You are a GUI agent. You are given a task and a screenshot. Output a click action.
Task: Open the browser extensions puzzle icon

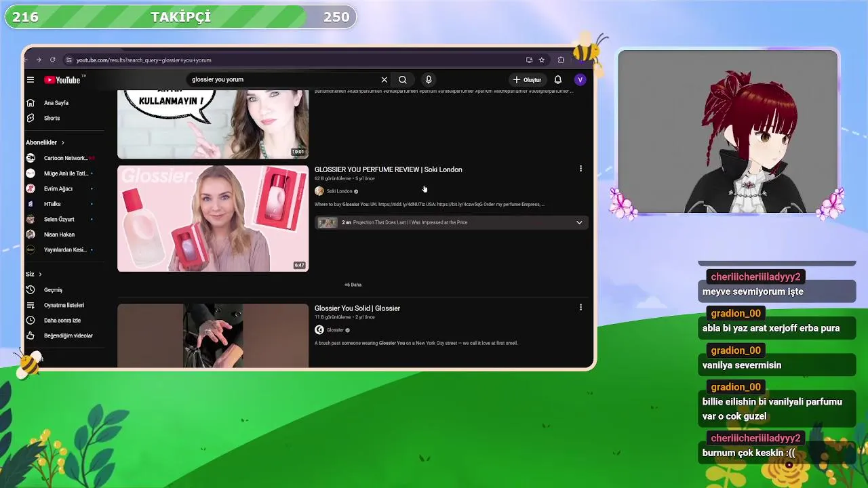click(x=561, y=60)
